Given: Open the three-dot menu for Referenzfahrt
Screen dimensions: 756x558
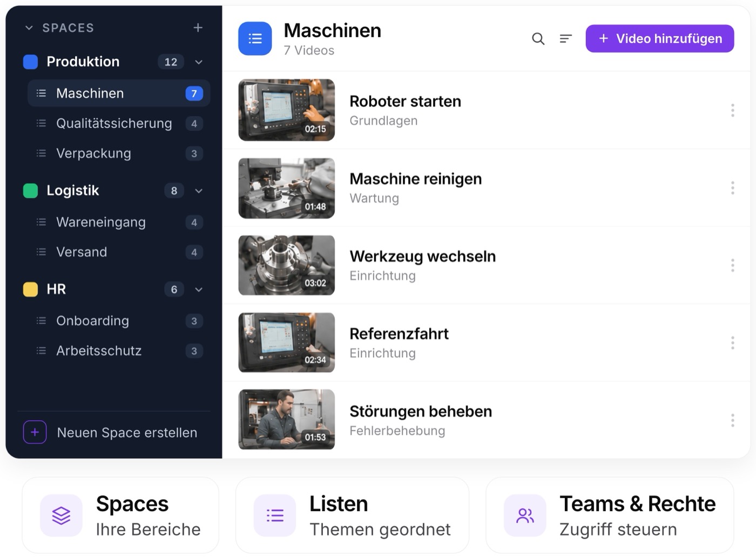Looking at the screenshot, I should coord(732,343).
